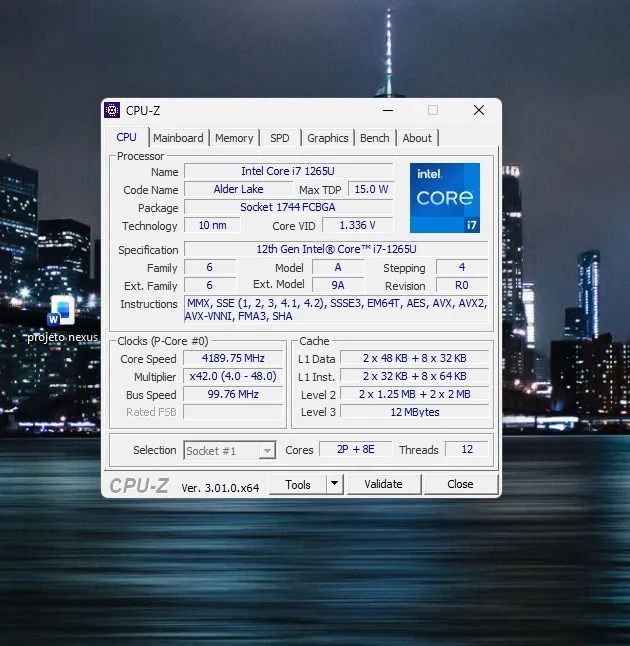
Task: Click the Multiplier value 'x42.0 (4.0 - 48.0)'
Action: 233,376
